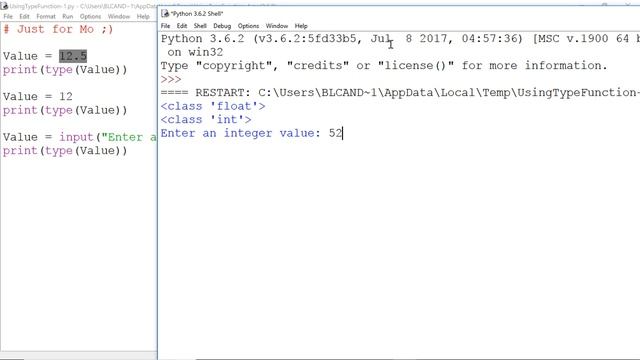Open the Window menu in editor window
Viewport: 640px width, 360px height.
click(x=119, y=16)
